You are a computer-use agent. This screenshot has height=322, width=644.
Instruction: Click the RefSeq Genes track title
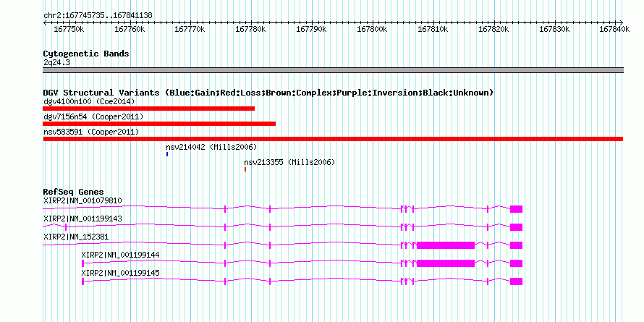tap(74, 192)
